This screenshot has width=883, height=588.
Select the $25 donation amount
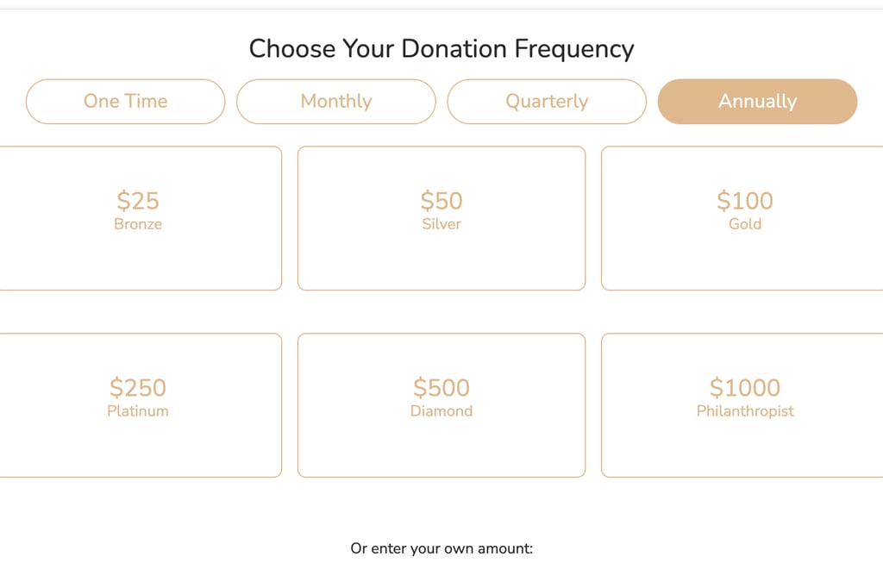[138, 201]
